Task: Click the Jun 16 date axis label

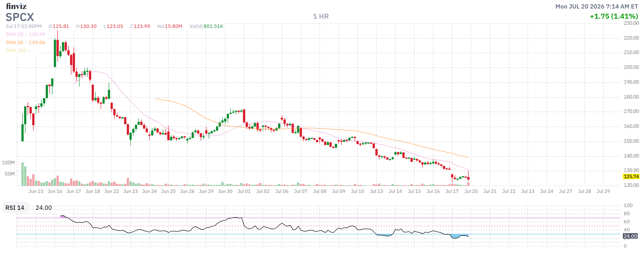Action: 55,191
